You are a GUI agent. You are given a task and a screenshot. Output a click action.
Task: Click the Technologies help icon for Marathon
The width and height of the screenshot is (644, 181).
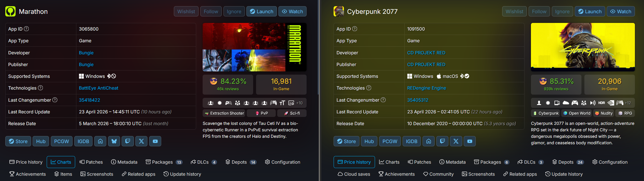(41, 88)
